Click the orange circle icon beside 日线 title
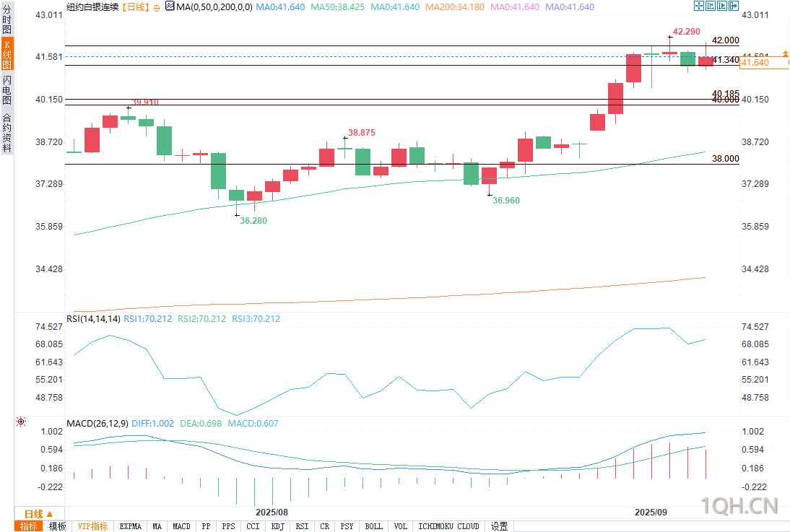Image resolution: width=790 pixels, height=532 pixels. click(x=157, y=7)
